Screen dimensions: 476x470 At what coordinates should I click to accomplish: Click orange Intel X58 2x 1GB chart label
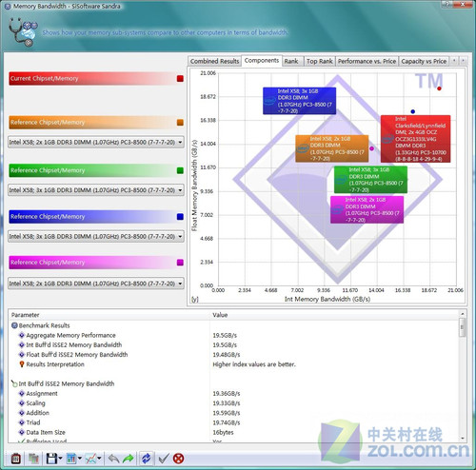pos(332,148)
